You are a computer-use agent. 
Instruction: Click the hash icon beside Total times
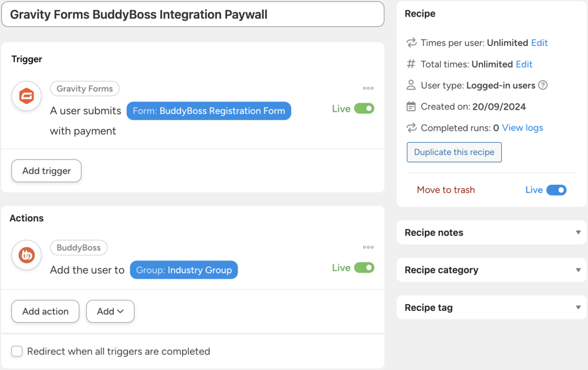click(411, 64)
